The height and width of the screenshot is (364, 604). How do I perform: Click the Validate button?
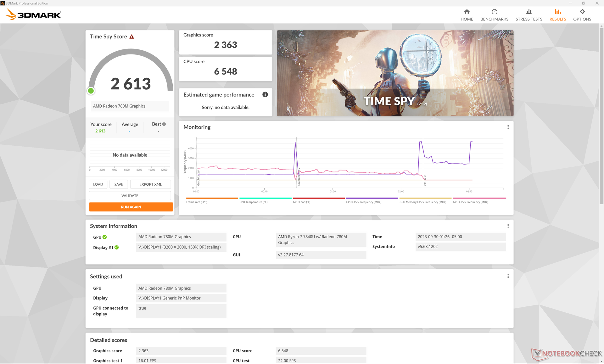[x=130, y=196]
